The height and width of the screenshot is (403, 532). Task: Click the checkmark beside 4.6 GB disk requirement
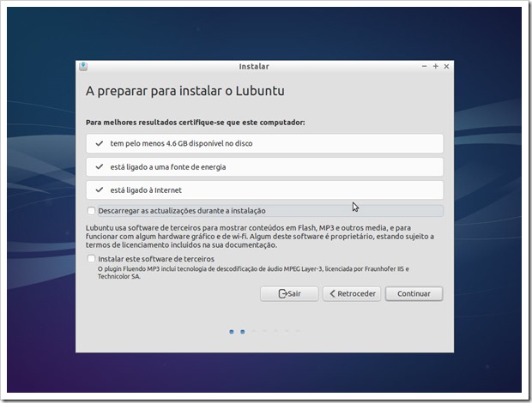pos(99,143)
